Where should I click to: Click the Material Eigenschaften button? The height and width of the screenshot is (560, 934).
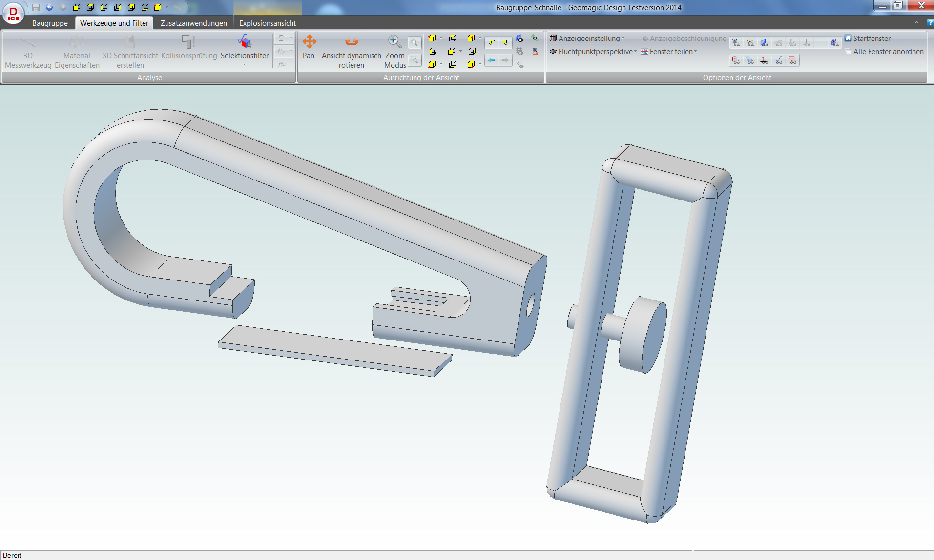(77, 52)
